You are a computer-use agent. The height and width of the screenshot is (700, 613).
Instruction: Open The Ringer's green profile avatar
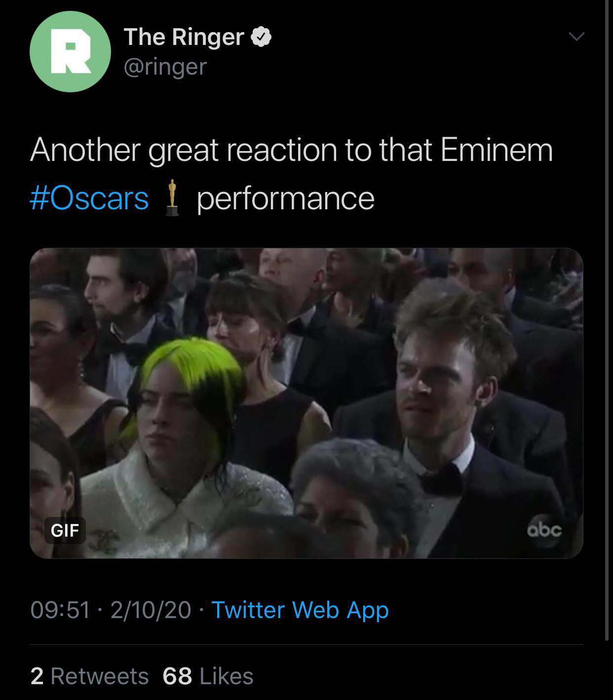click(x=70, y=51)
